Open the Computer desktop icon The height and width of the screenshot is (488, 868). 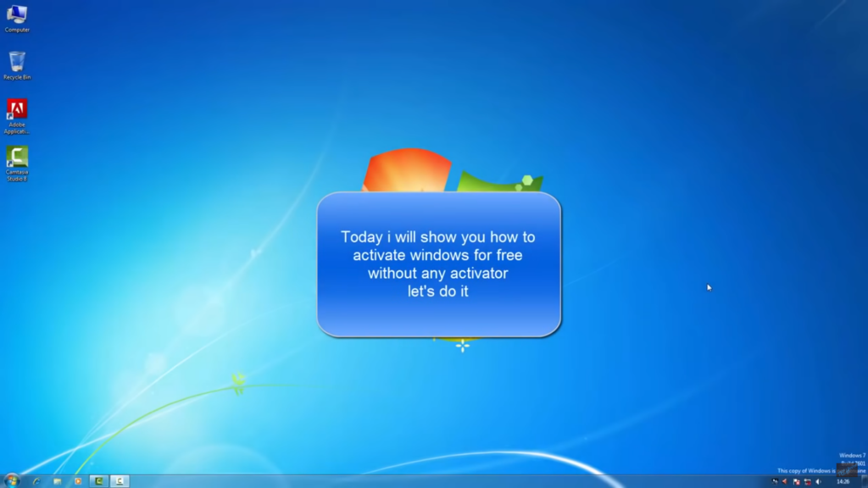[x=17, y=19]
